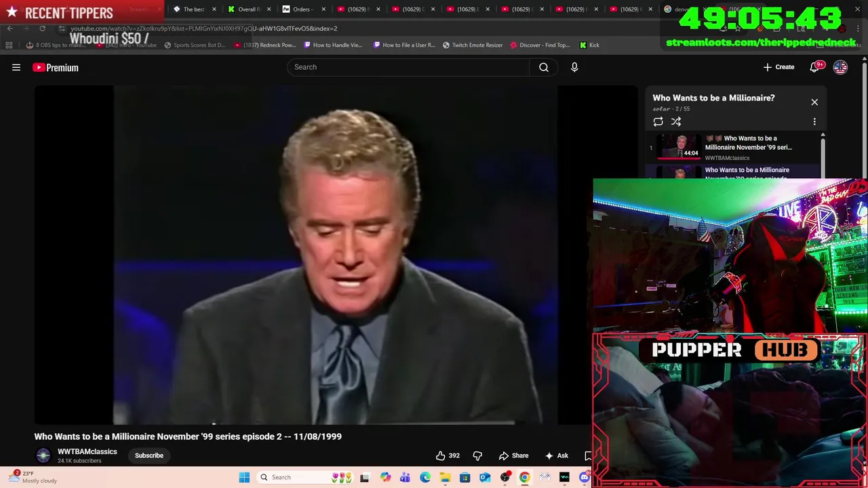Subscribe to WWTBAMclassics
The width and height of the screenshot is (868, 488).
(x=149, y=455)
